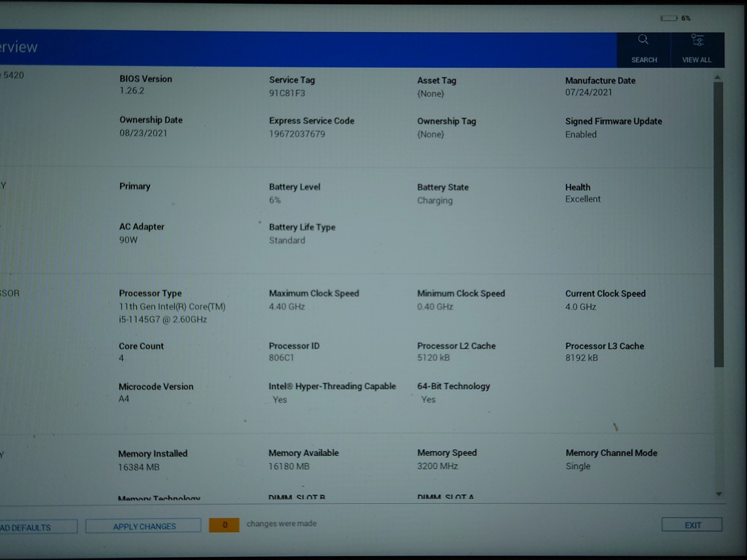The height and width of the screenshot is (560, 747).
Task: Click Processor ID 806C1 value
Action: 281,358
